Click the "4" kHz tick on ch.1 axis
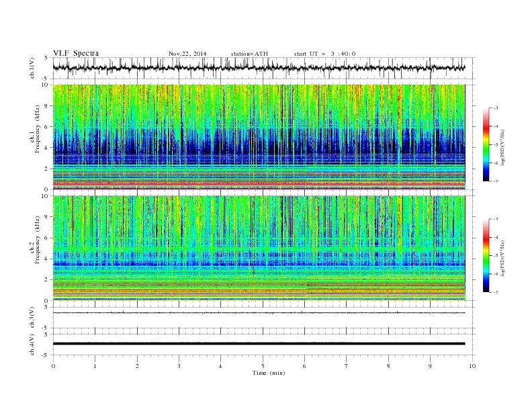Viewport: 532px width, 411px height. (47, 148)
